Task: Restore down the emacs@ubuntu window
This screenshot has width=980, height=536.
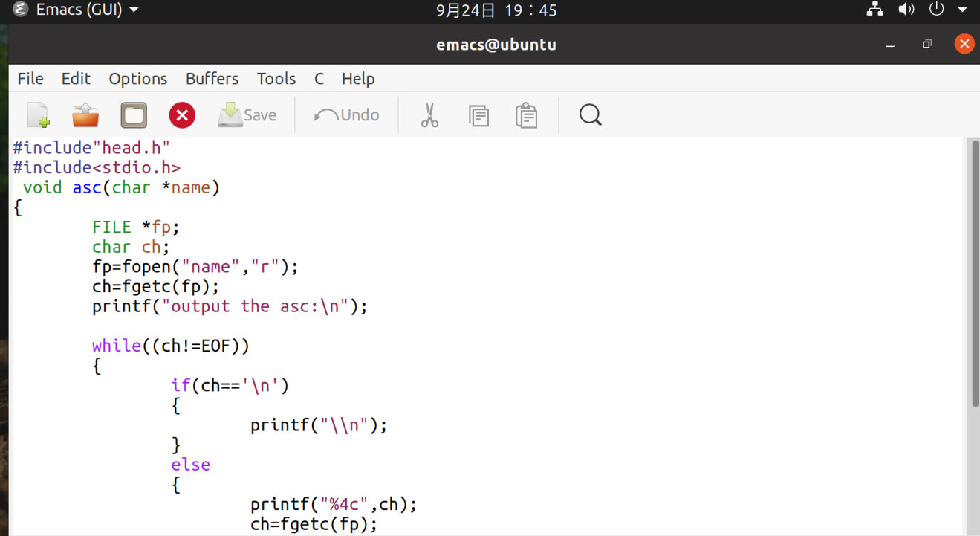Action: pyautogui.click(x=927, y=45)
